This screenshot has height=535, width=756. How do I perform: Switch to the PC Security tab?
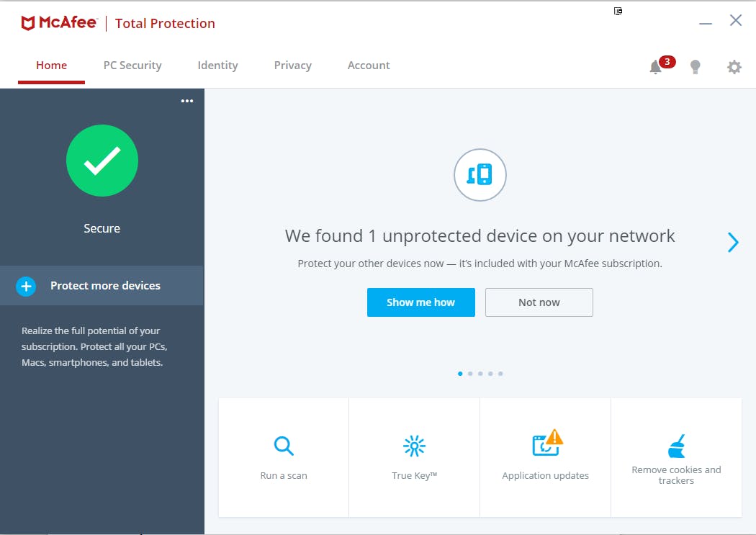click(132, 66)
